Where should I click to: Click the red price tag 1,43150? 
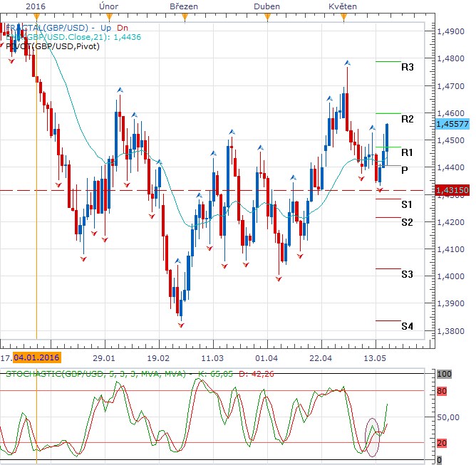(450, 191)
